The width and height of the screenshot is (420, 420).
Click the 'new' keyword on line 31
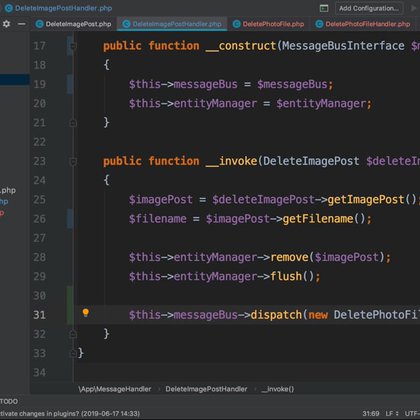318,315
